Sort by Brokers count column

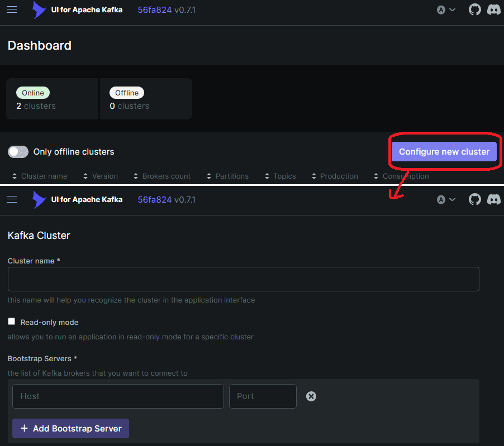coord(162,176)
